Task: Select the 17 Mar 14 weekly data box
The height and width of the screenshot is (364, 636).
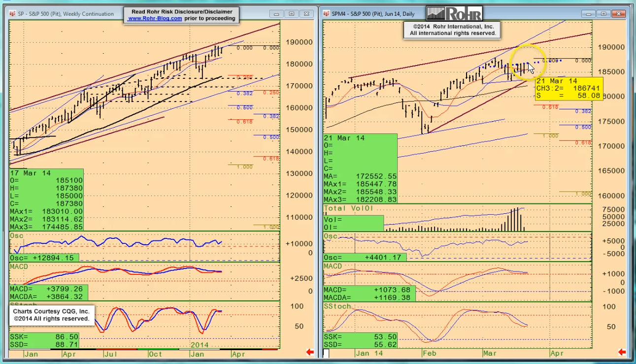Action: click(46, 199)
